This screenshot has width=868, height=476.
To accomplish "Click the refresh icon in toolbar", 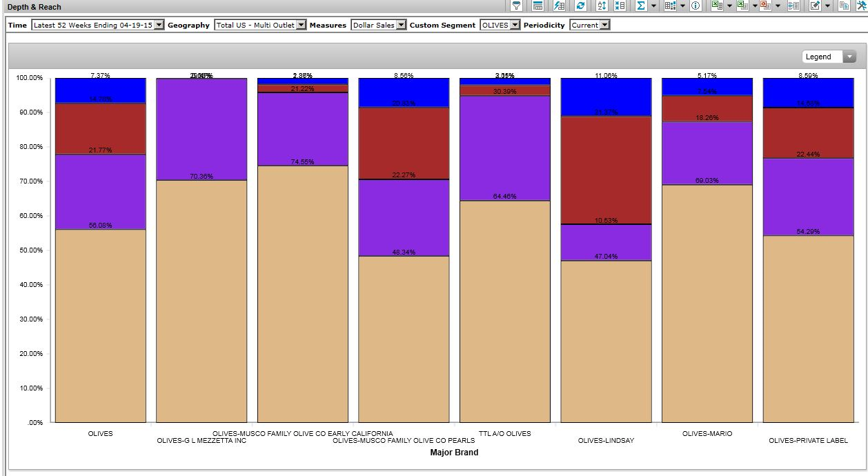I will (x=580, y=6).
